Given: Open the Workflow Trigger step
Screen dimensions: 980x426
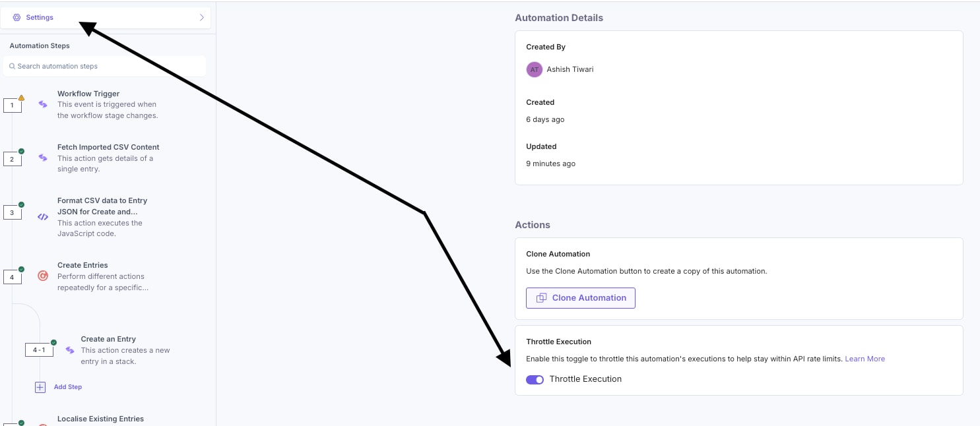Looking at the screenshot, I should 88,94.
